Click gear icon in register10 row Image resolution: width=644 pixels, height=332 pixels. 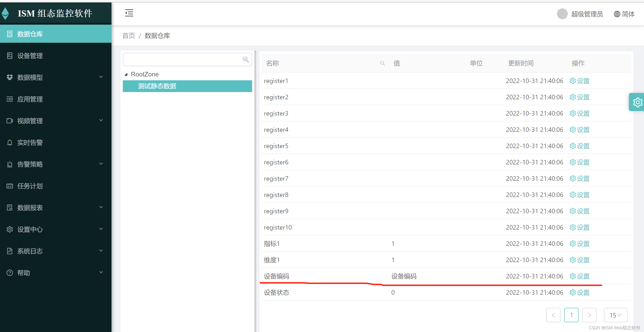pyautogui.click(x=573, y=227)
